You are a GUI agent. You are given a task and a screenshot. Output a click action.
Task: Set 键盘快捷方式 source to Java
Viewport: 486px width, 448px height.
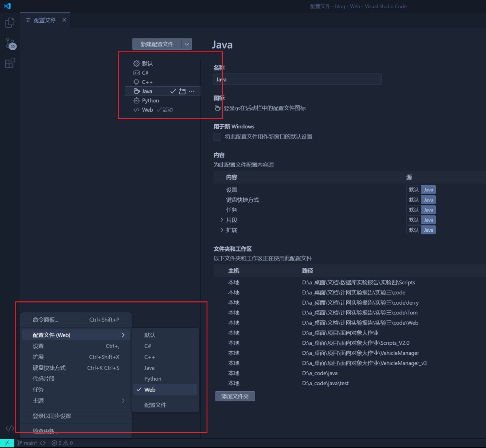click(x=428, y=200)
